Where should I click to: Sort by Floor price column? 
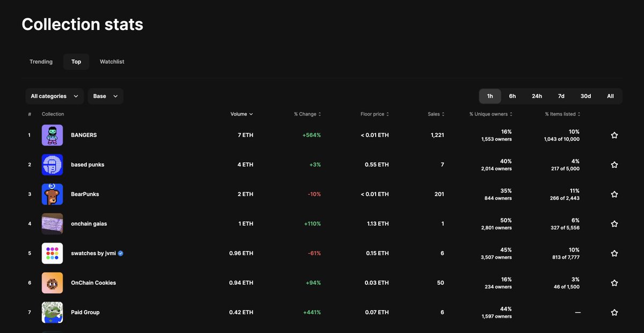375,114
